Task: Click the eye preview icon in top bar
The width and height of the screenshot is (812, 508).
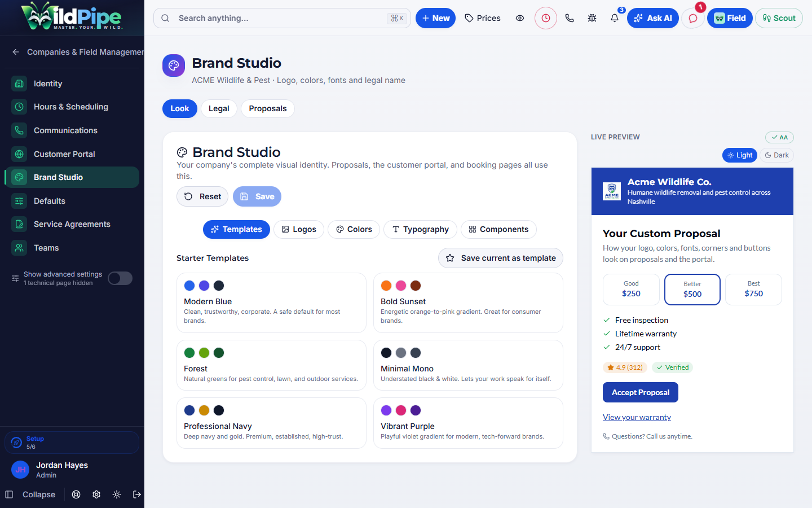Action: pyautogui.click(x=520, y=18)
